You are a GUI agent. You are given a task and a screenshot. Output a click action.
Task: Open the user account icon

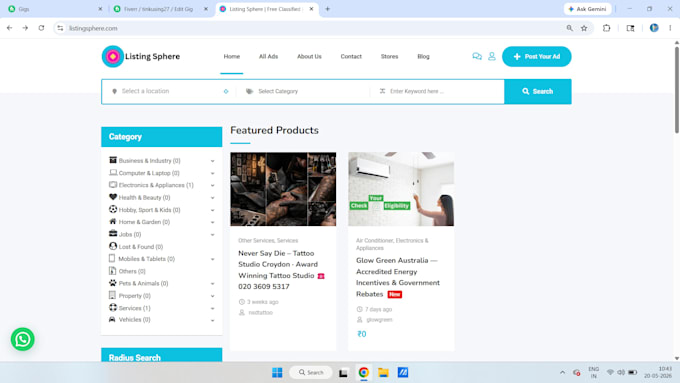coord(492,56)
